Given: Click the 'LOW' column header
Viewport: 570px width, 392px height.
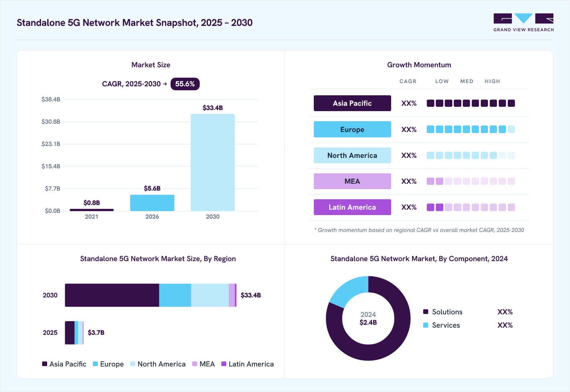Looking at the screenshot, I should [442, 81].
